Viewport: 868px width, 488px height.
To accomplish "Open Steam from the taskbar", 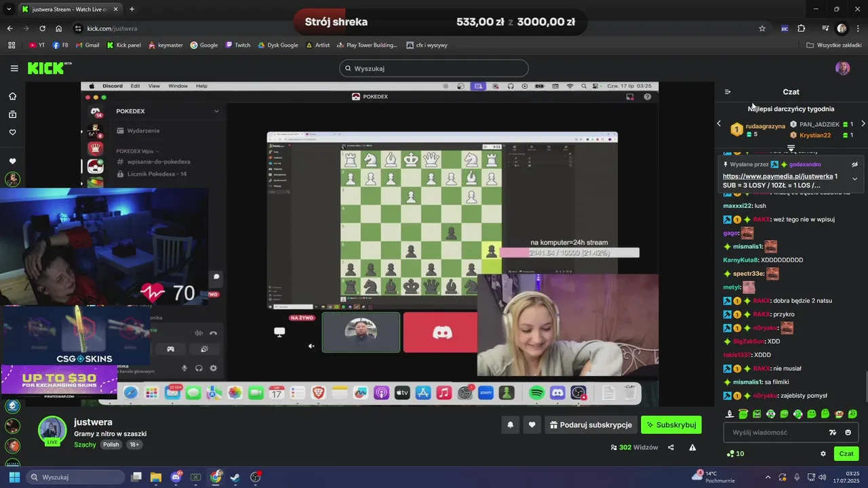I will pos(235,477).
